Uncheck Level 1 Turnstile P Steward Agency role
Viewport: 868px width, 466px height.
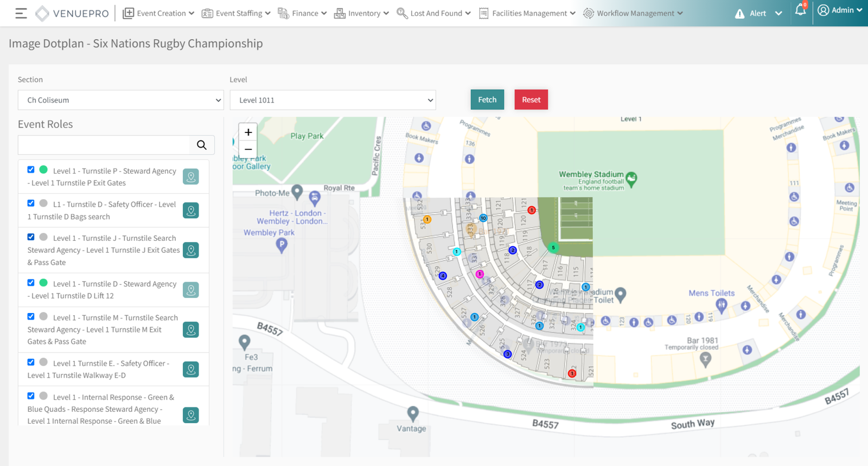point(31,170)
